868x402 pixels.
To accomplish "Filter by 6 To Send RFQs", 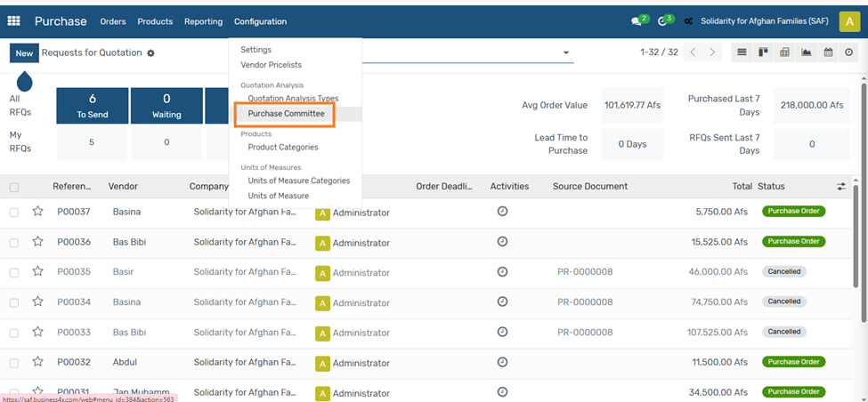I will (93, 106).
